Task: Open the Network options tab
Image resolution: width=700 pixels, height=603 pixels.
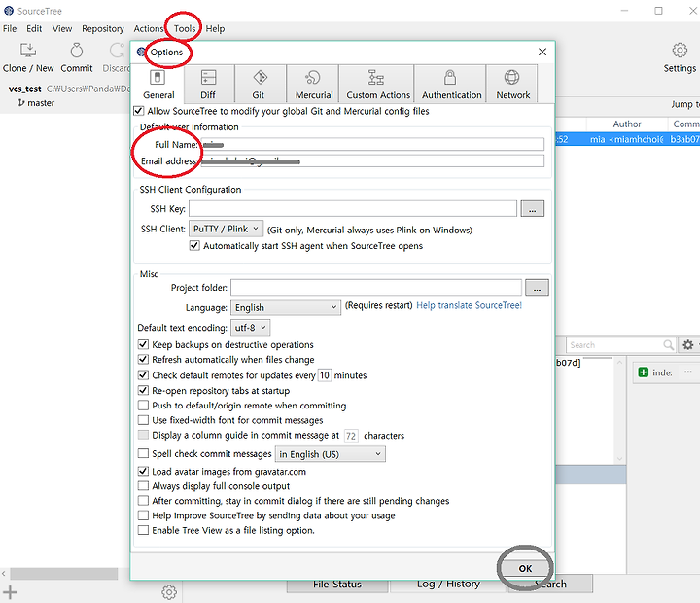Action: 512,84
